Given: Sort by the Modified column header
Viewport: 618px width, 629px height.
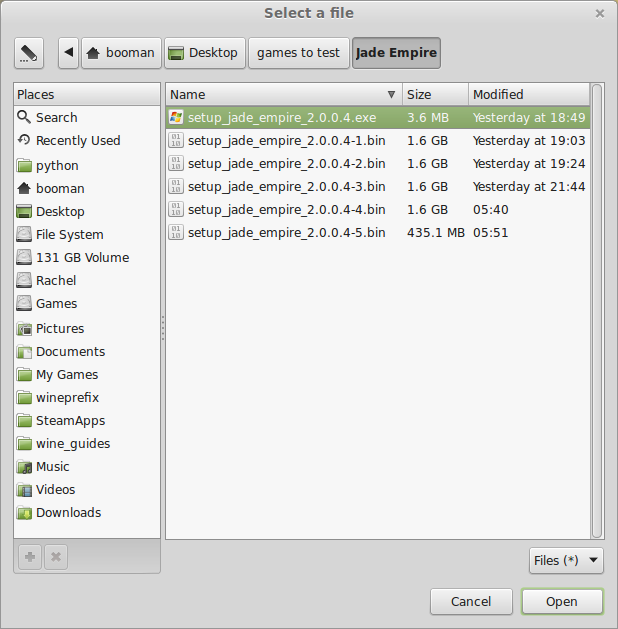Looking at the screenshot, I should click(529, 95).
